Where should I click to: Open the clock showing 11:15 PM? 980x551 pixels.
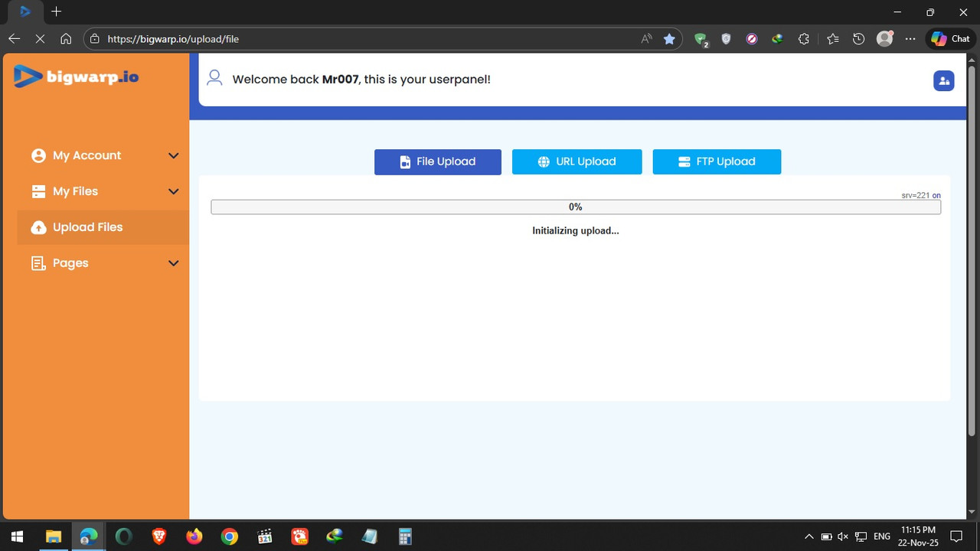click(918, 536)
